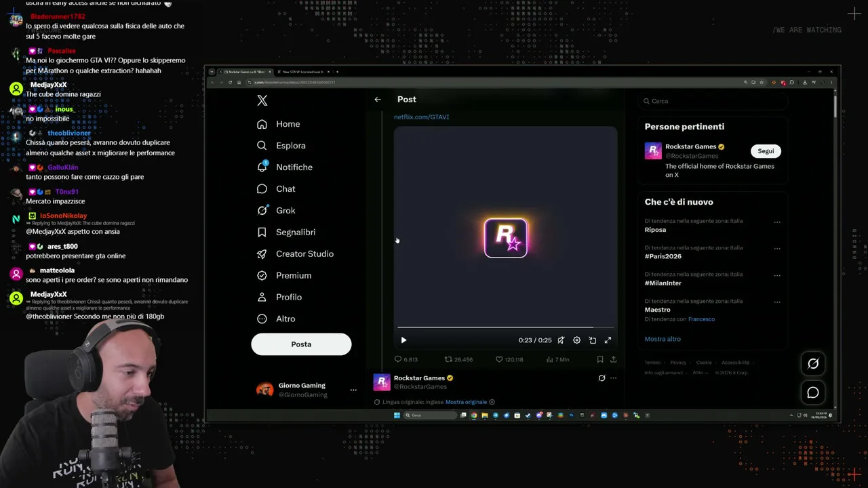Open more options for Riposa trend
This screenshot has width=868, height=488.
click(777, 222)
